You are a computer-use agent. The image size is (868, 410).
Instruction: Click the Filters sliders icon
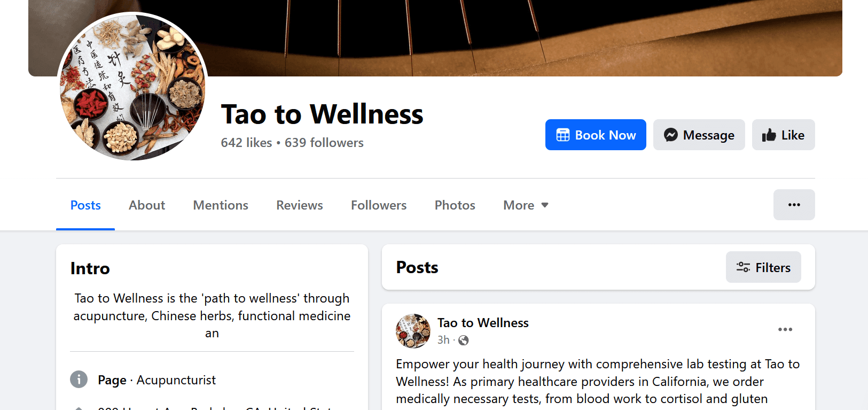pyautogui.click(x=743, y=267)
